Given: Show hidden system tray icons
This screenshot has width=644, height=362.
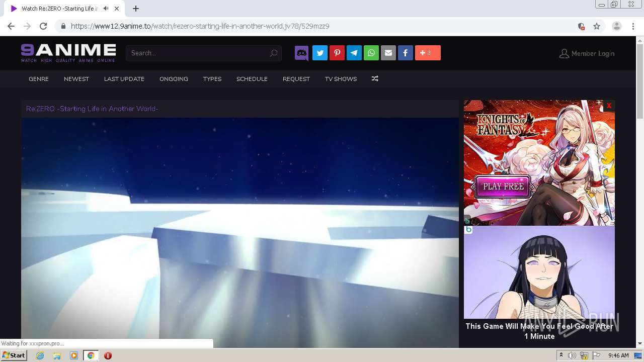Looking at the screenshot, I should pyautogui.click(x=561, y=355).
